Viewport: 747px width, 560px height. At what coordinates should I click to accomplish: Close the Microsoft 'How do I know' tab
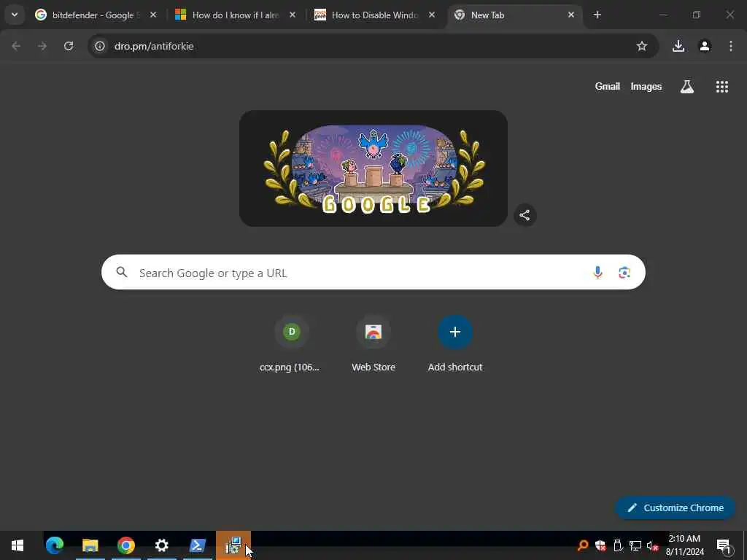(x=293, y=15)
